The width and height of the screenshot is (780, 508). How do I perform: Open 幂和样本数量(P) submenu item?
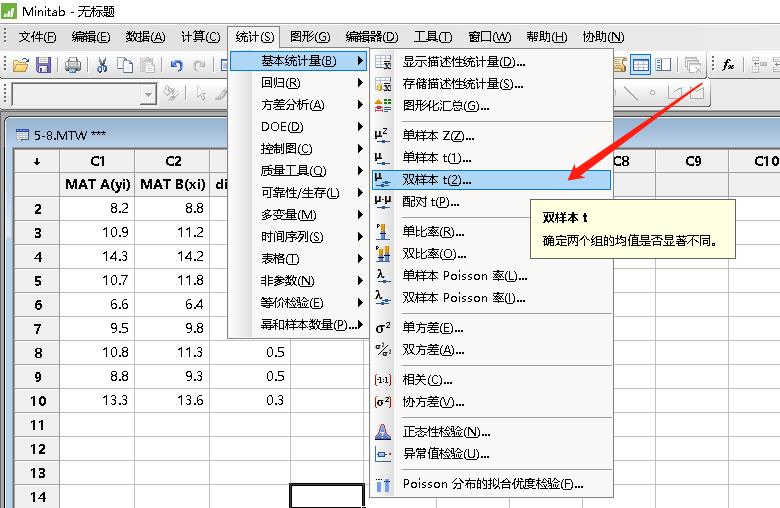coord(298,325)
